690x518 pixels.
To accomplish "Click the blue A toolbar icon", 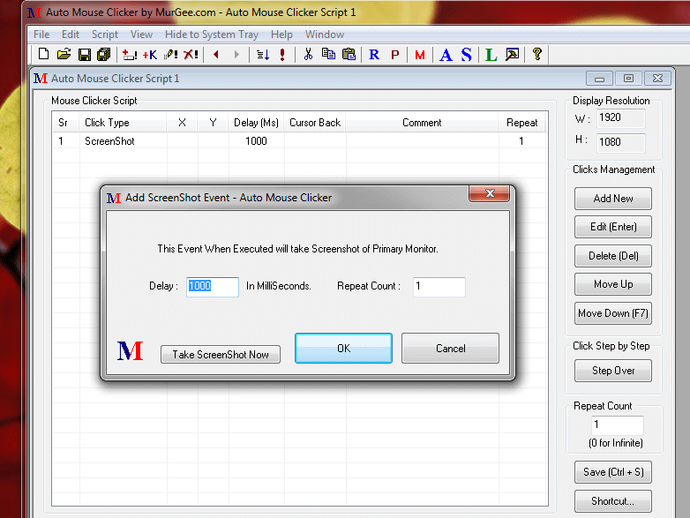I will [x=446, y=55].
